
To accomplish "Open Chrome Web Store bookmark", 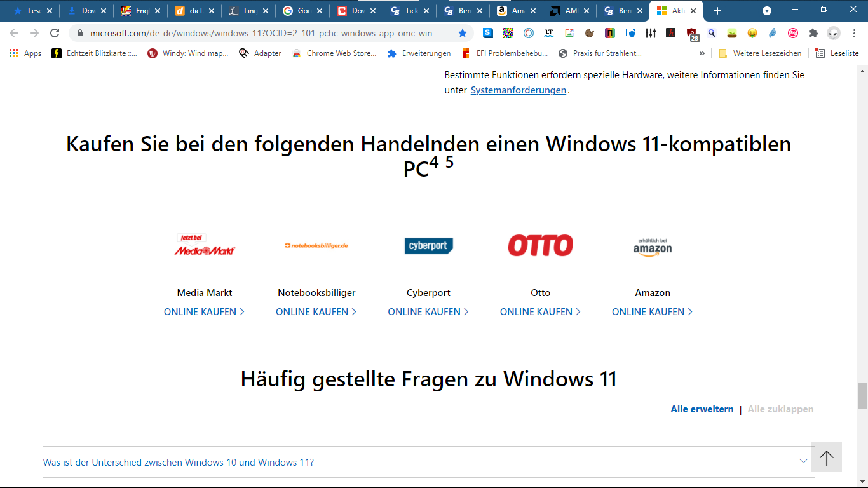I will click(x=334, y=53).
